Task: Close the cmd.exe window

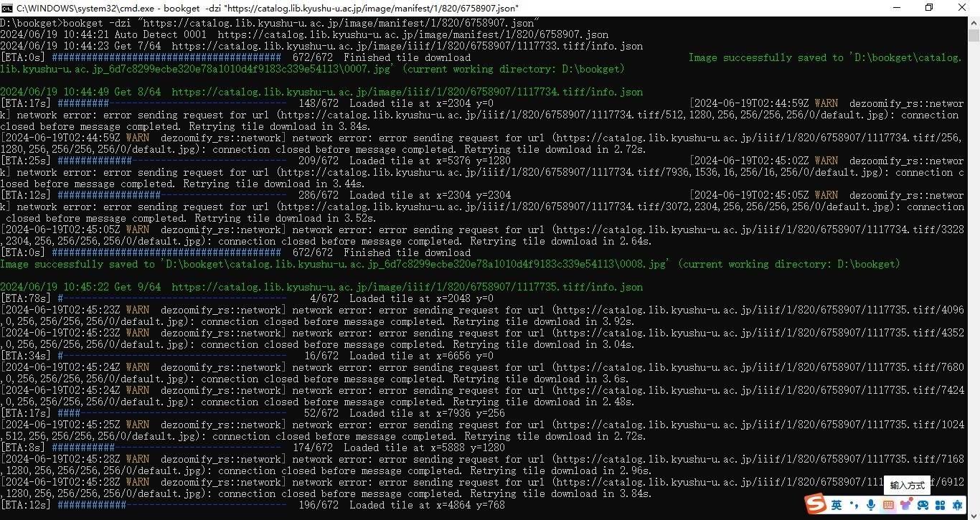Action: tap(962, 8)
